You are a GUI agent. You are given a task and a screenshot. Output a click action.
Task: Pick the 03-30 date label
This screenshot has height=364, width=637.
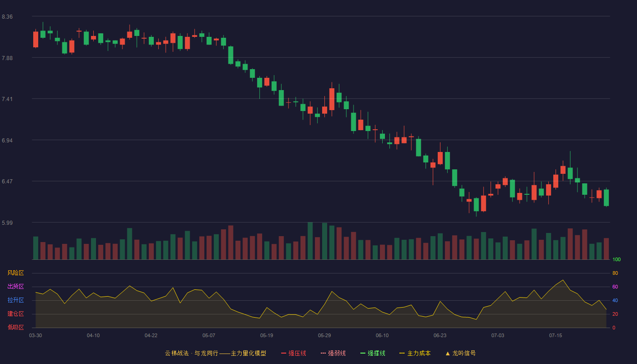(x=35, y=335)
